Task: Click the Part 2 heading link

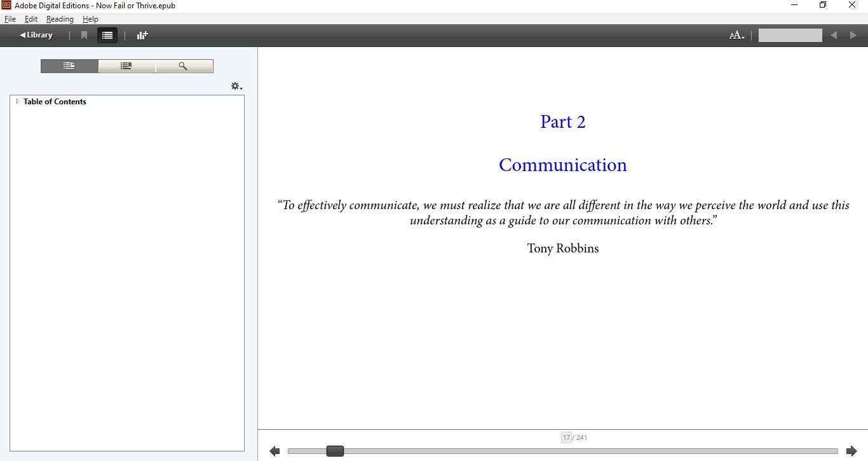Action: click(563, 121)
